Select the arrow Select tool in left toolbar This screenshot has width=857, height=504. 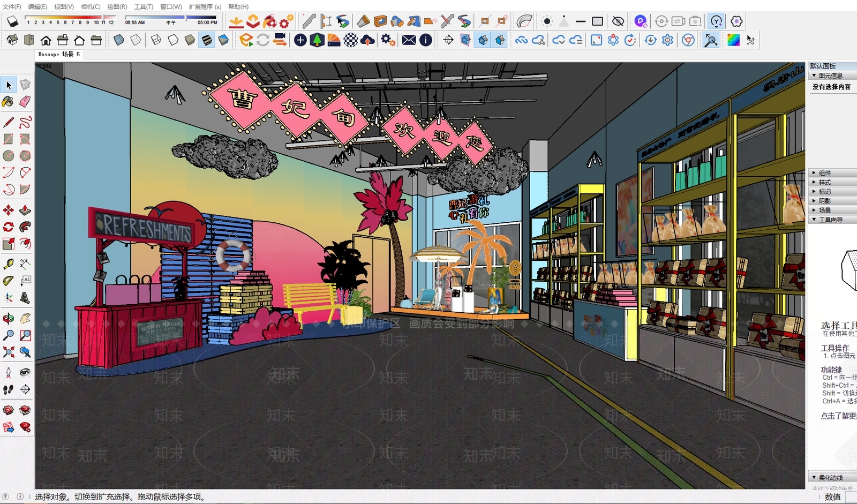pyautogui.click(x=9, y=85)
